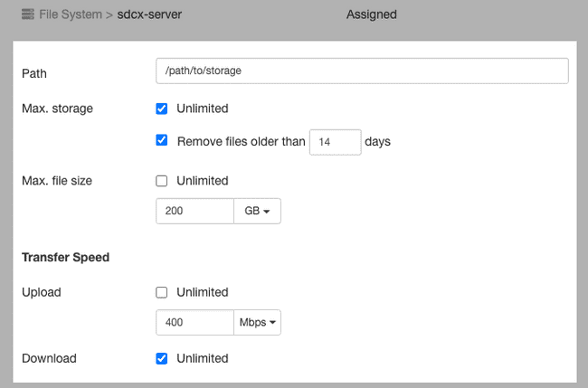This screenshot has width=588, height=388.
Task: Enable Unlimited for Max. file size
Action: [162, 181]
